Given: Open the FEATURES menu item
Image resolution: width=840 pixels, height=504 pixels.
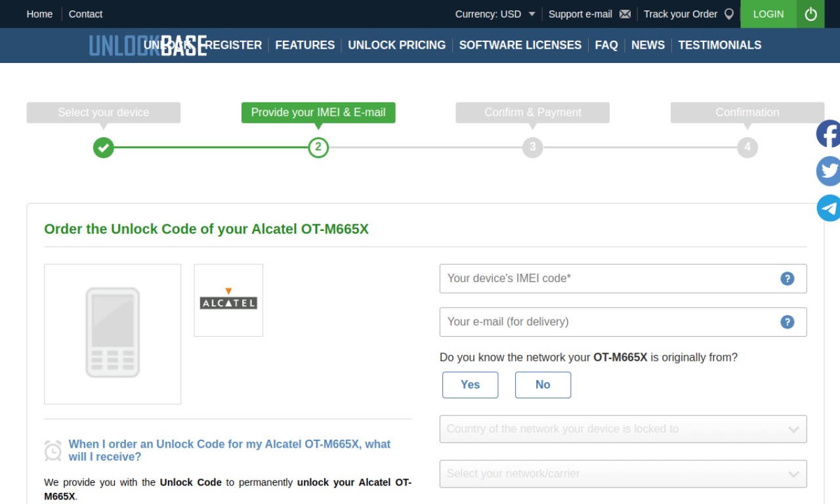Looking at the screenshot, I should tap(305, 45).
